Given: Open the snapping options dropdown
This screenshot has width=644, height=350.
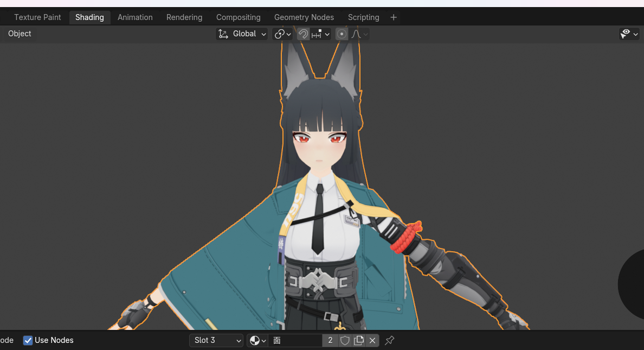Looking at the screenshot, I should [x=321, y=34].
